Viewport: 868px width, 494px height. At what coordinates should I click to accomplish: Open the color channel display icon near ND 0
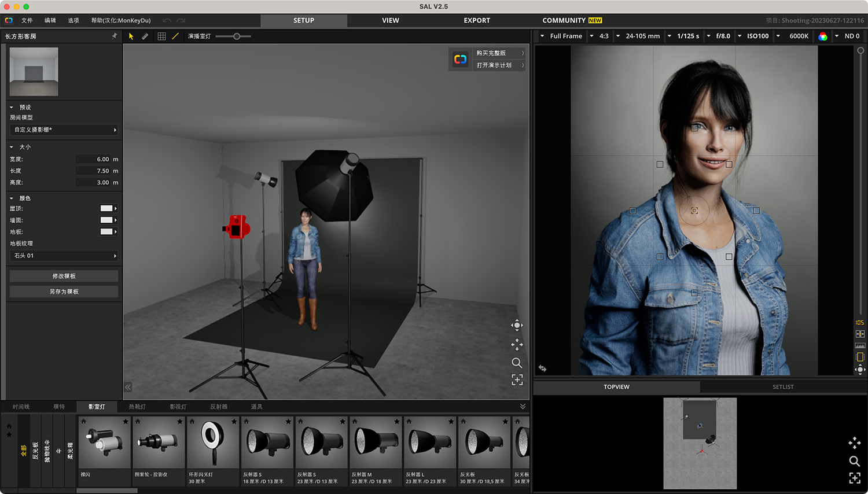824,36
